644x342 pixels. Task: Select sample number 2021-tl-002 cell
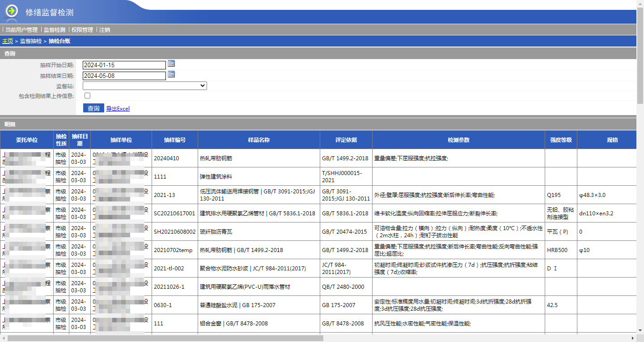[x=175, y=268]
